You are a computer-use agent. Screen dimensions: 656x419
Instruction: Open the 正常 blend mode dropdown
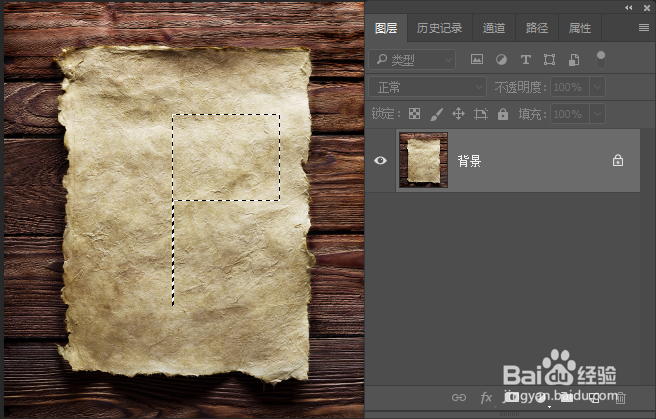(x=428, y=87)
